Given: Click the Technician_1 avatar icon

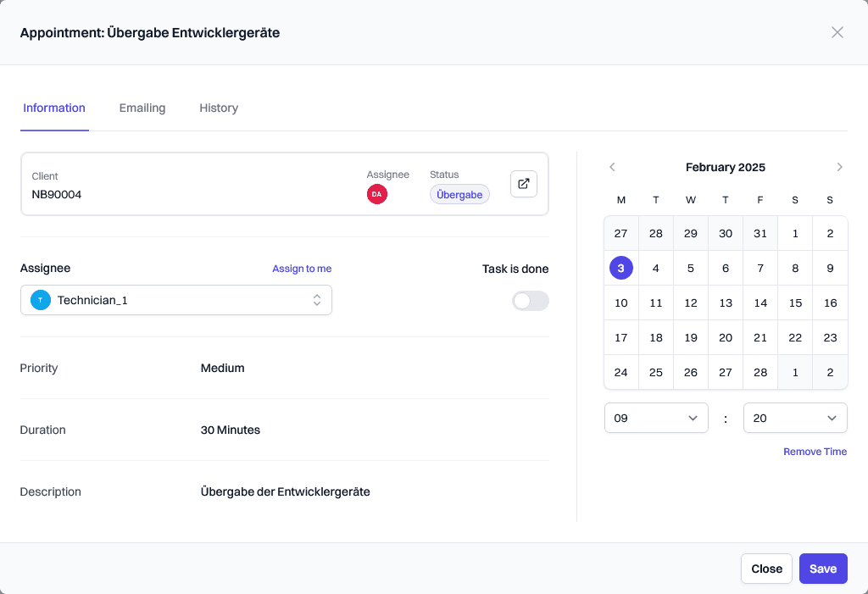Looking at the screenshot, I should point(40,300).
